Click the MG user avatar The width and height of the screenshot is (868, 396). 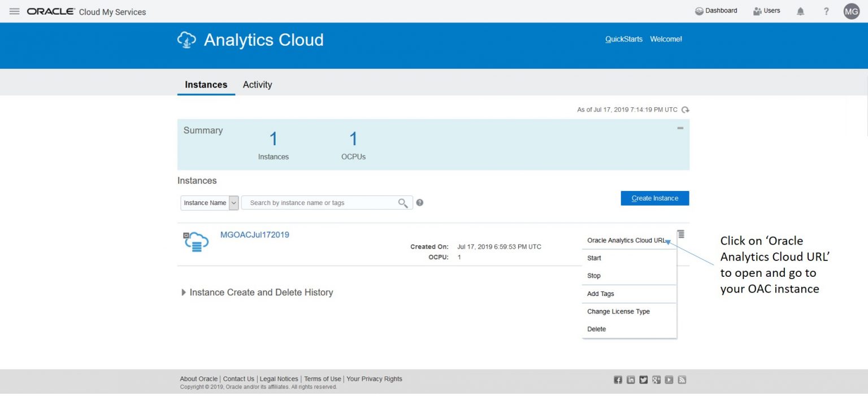point(851,11)
